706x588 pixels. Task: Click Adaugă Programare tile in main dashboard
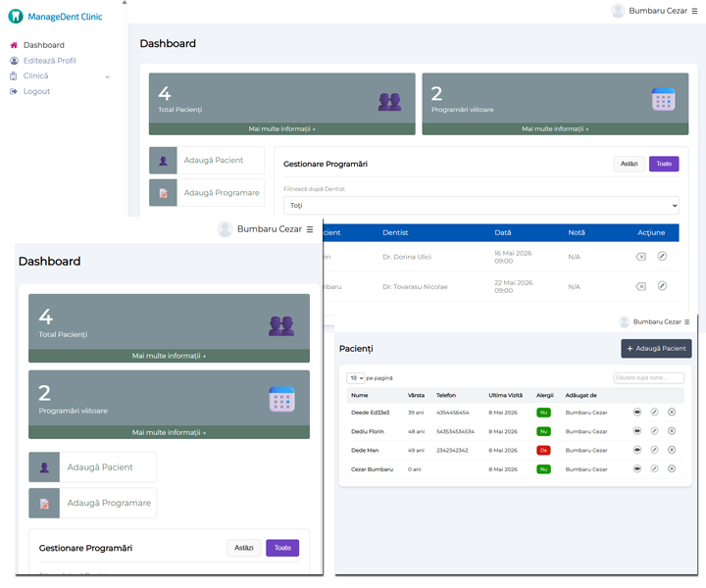coord(207,192)
